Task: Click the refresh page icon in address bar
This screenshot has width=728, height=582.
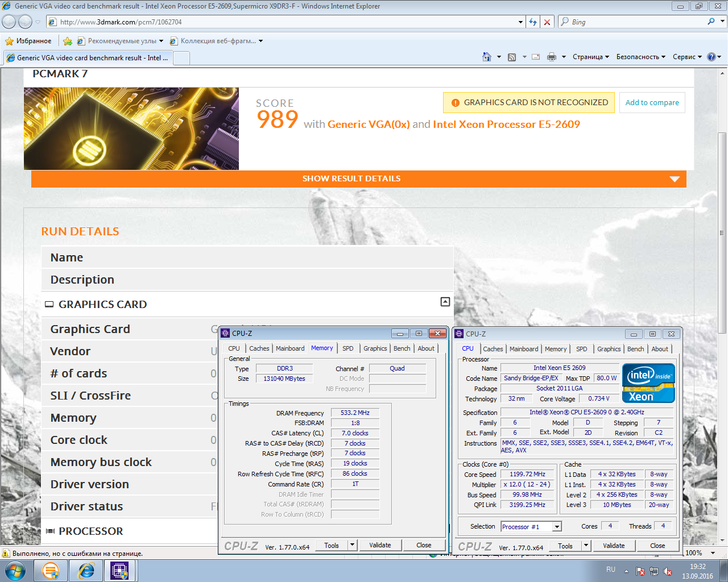Action: point(533,22)
